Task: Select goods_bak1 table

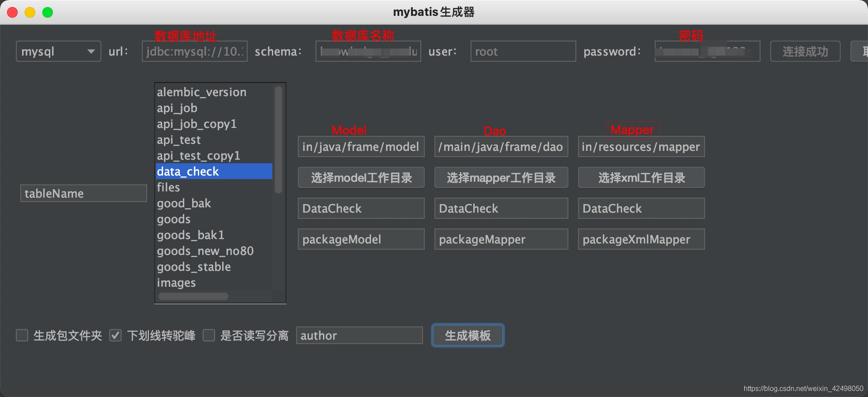Action: (214, 235)
